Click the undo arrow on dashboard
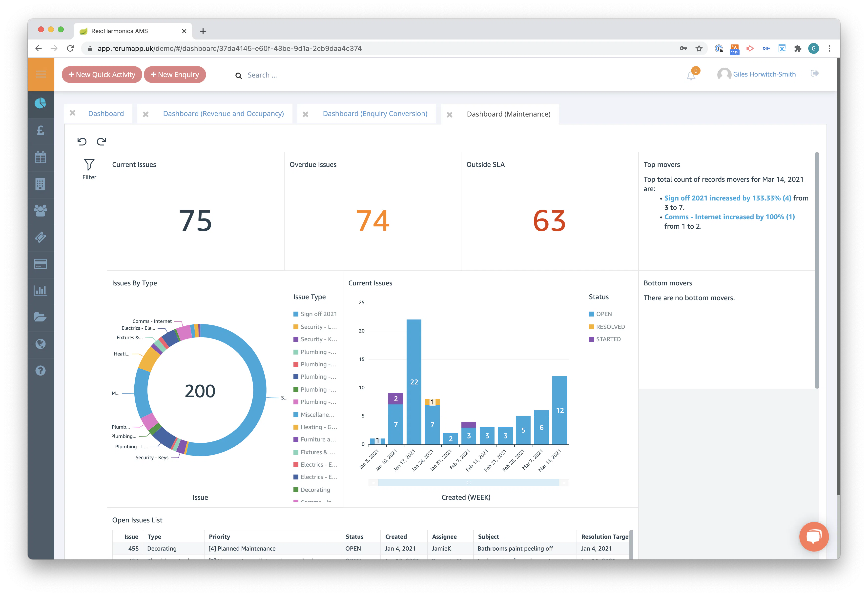 coord(82,141)
